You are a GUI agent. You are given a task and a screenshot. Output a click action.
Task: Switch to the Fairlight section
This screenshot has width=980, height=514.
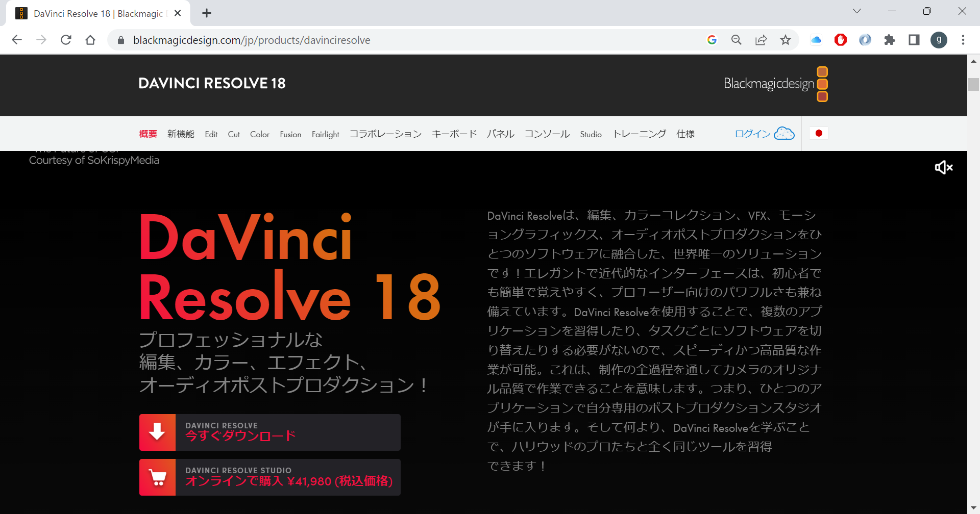click(x=325, y=135)
